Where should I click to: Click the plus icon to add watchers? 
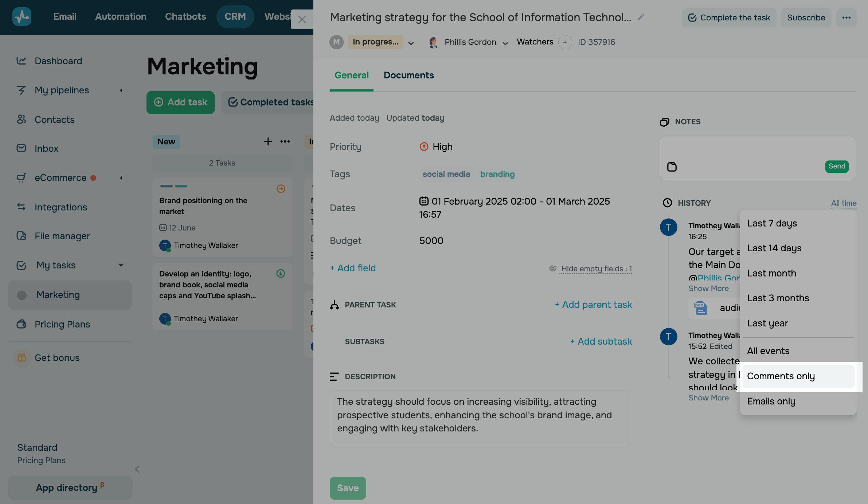click(x=565, y=42)
